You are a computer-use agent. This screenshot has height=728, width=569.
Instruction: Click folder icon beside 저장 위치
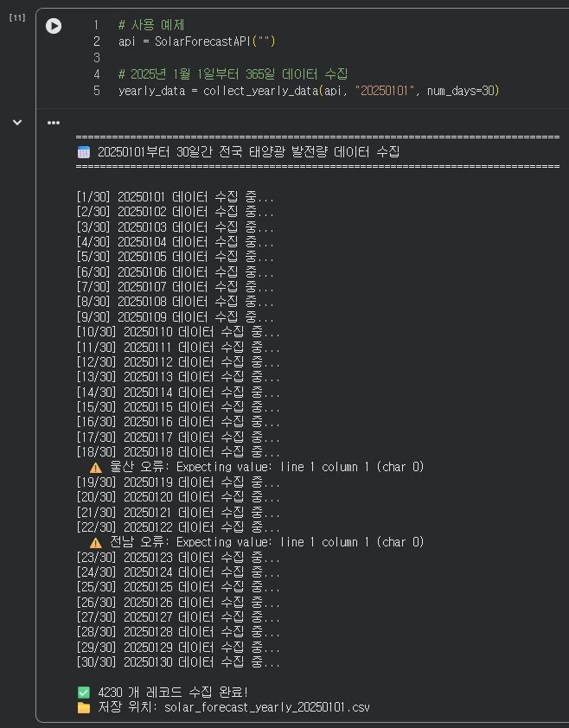click(x=84, y=707)
